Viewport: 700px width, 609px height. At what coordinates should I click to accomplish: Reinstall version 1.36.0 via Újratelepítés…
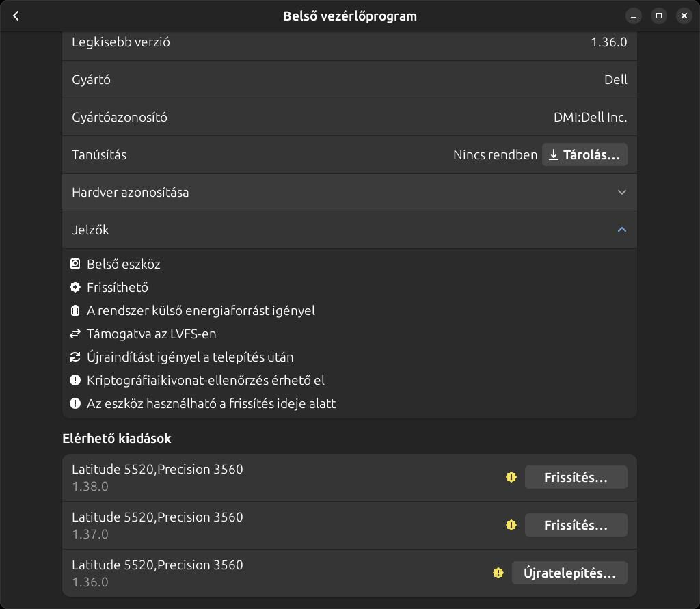pyautogui.click(x=569, y=573)
